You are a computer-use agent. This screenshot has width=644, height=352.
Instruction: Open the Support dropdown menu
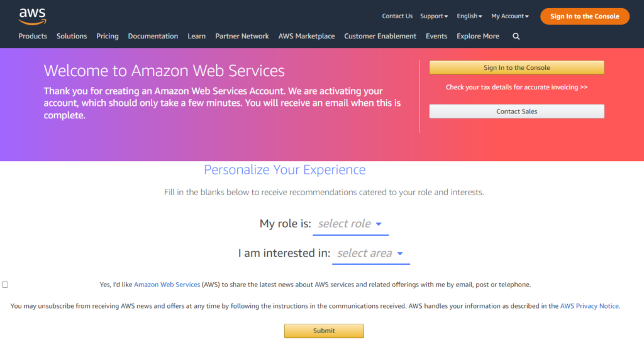pyautogui.click(x=434, y=16)
